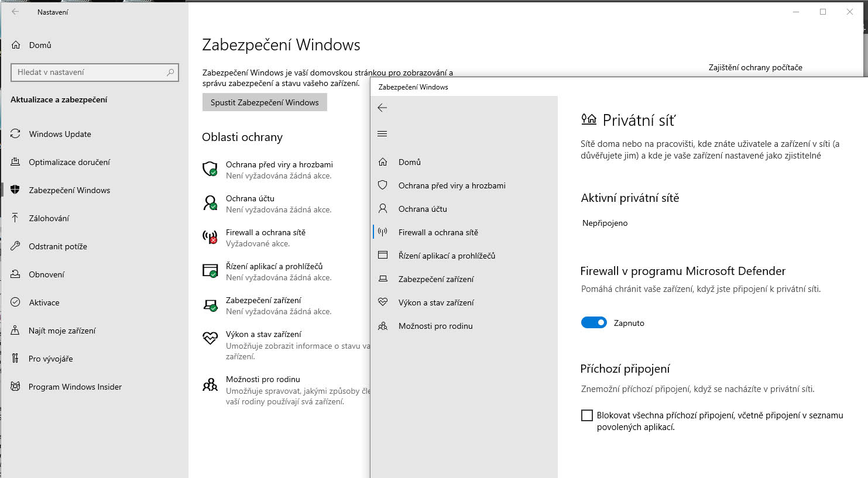Open Zálohování settings page
The height and width of the screenshot is (478, 868).
(49, 218)
